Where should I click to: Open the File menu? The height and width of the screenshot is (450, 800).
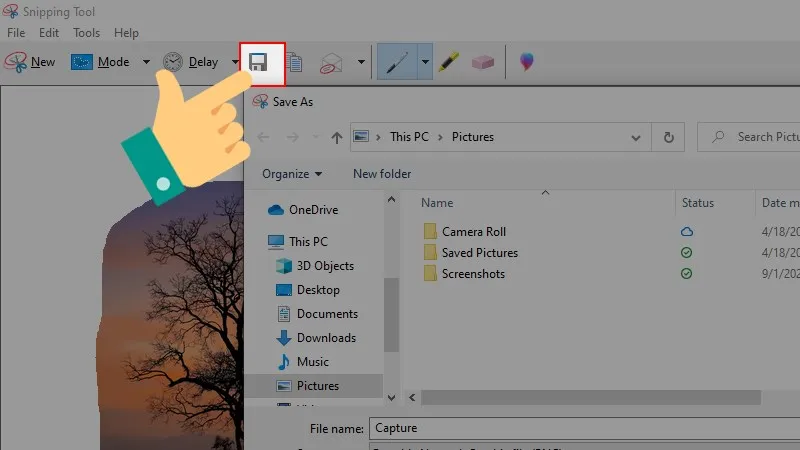[16, 33]
